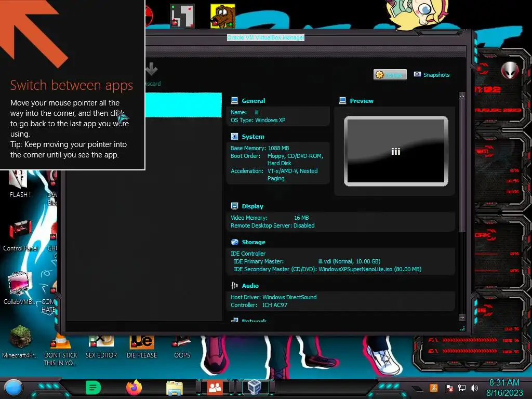532x399 pixels.
Task: Open the System section header
Action: (x=253, y=137)
